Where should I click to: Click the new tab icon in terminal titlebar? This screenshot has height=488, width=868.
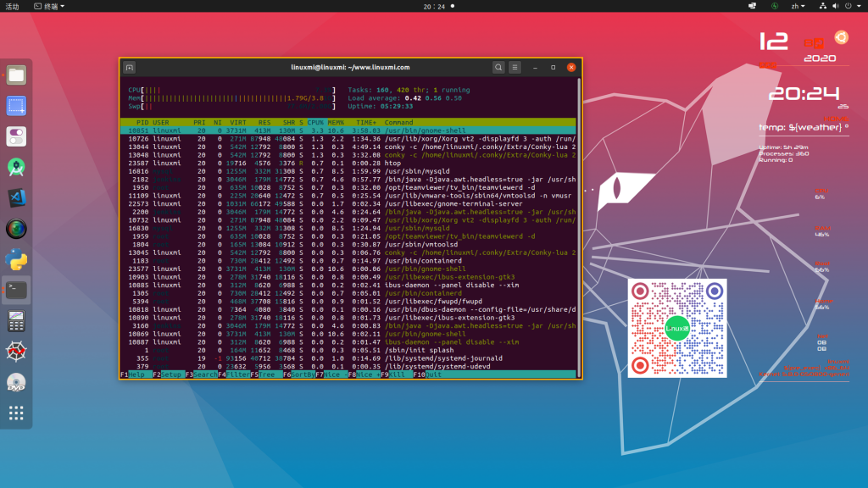pos(130,68)
